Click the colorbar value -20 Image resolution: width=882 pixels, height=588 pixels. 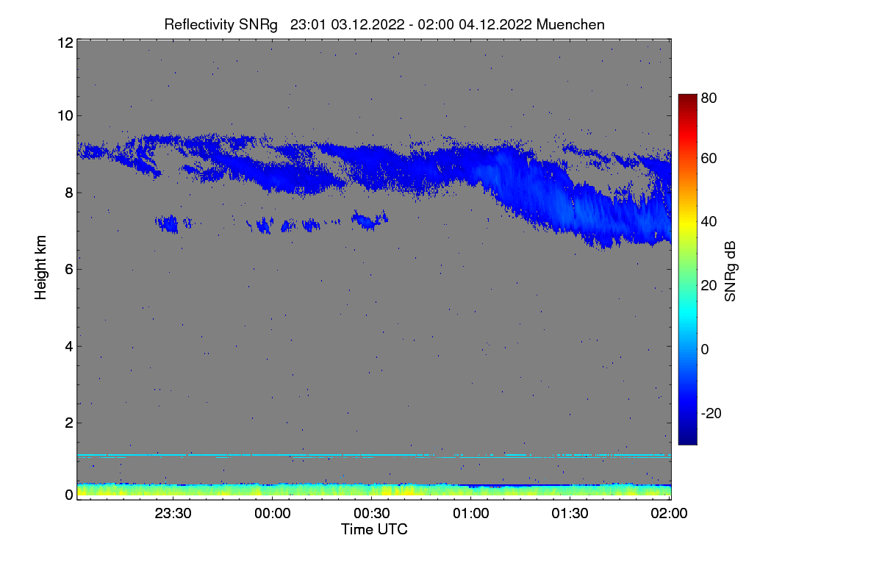[711, 413]
